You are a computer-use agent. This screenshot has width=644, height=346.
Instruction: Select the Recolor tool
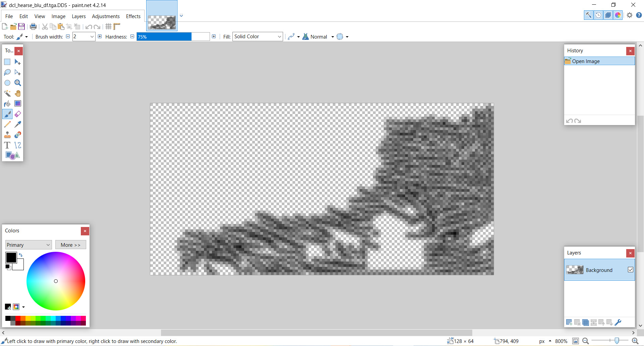click(x=18, y=135)
